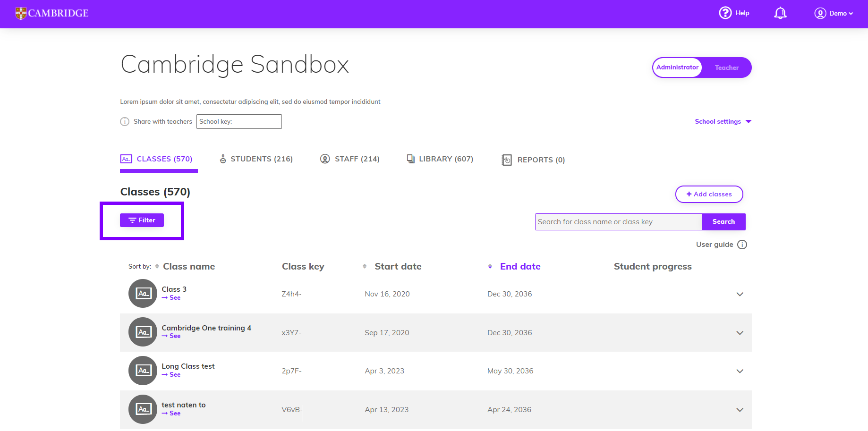Click the test naten to class icon

pos(143,409)
